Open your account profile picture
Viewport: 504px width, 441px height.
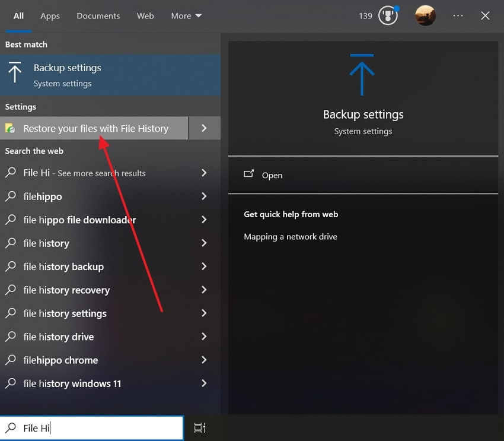(x=425, y=16)
